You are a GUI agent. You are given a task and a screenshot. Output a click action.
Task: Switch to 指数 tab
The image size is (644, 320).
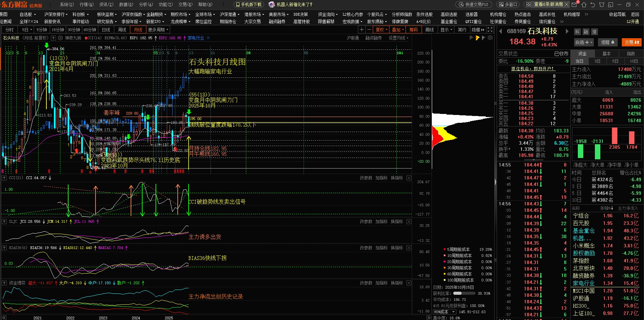point(631,54)
